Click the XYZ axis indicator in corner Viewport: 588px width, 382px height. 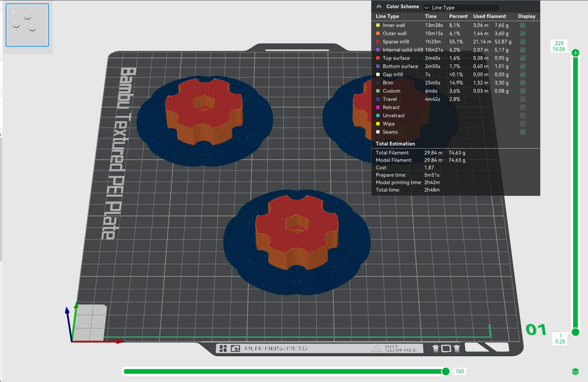94,323
